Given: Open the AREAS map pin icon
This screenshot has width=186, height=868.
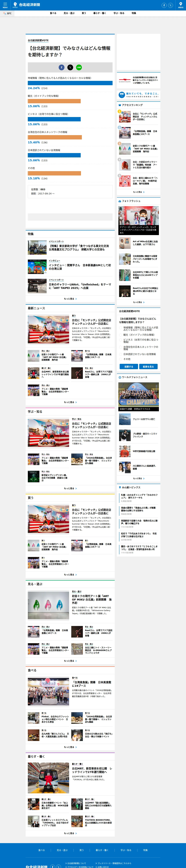Looking at the screenshot, I should coord(181,5).
